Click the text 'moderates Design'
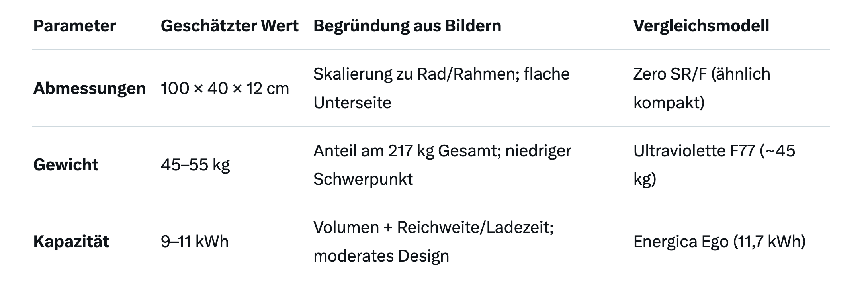Viewport: 868px width, 297px height. click(x=381, y=256)
